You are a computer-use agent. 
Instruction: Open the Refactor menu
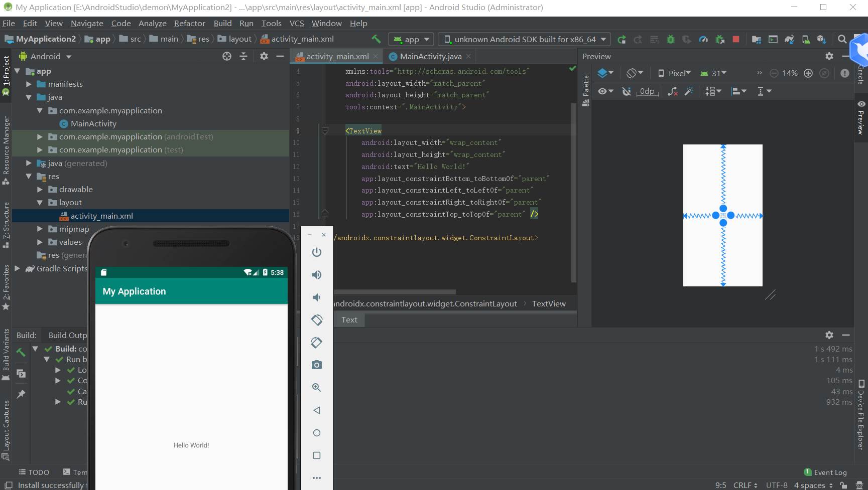pyautogui.click(x=189, y=23)
